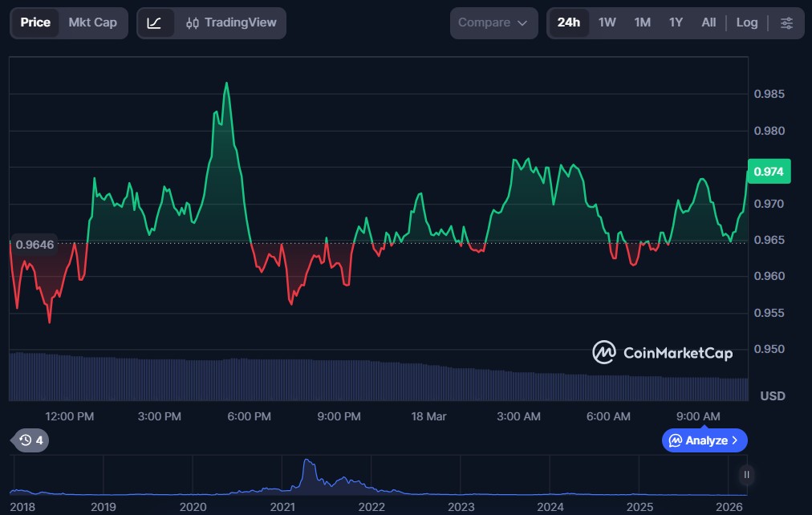Viewport: 812px width, 515px height.
Task: Switch to 1M time range
Action: click(642, 23)
